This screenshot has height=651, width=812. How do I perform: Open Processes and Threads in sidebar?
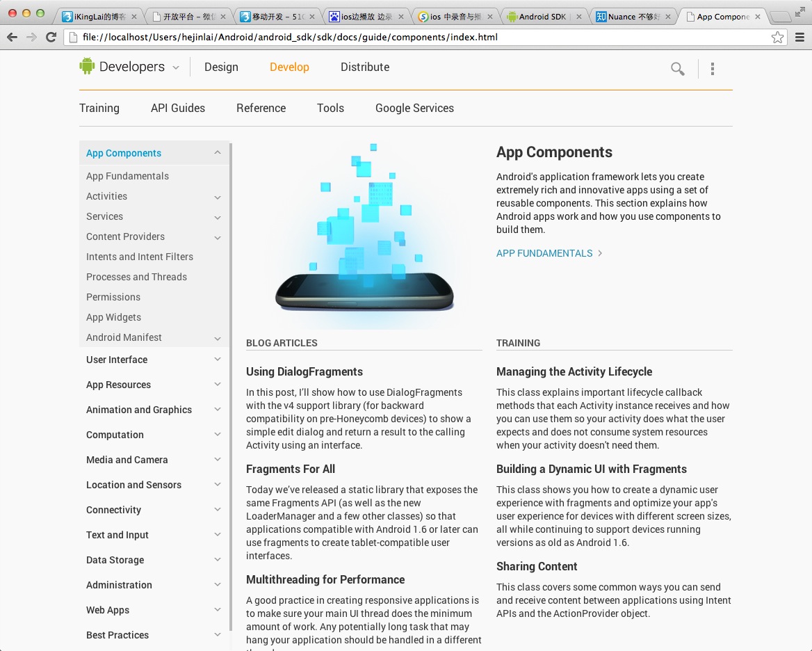point(137,277)
